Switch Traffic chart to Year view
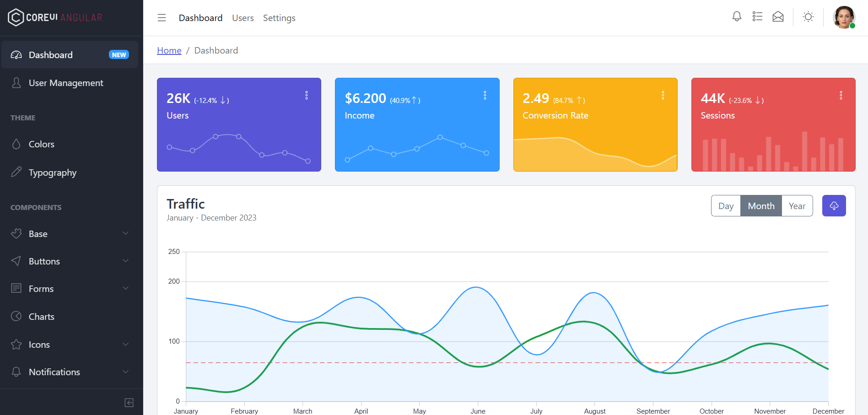The width and height of the screenshot is (868, 415). 797,205
